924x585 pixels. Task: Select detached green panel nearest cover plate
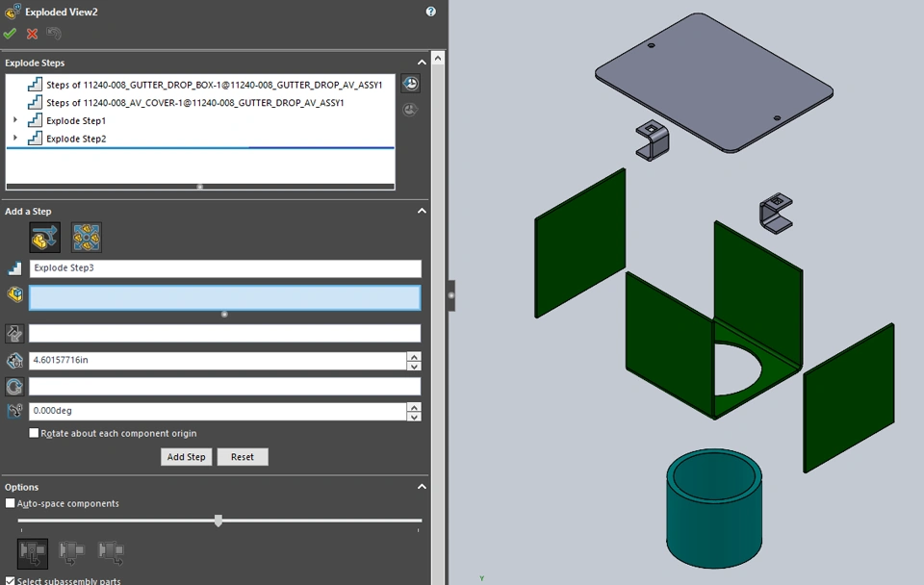[x=579, y=242]
